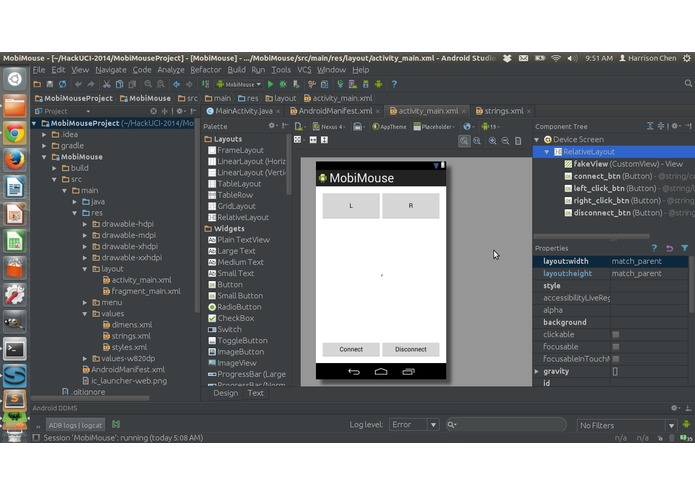Click zoom to fit icon in designer

(x=464, y=141)
